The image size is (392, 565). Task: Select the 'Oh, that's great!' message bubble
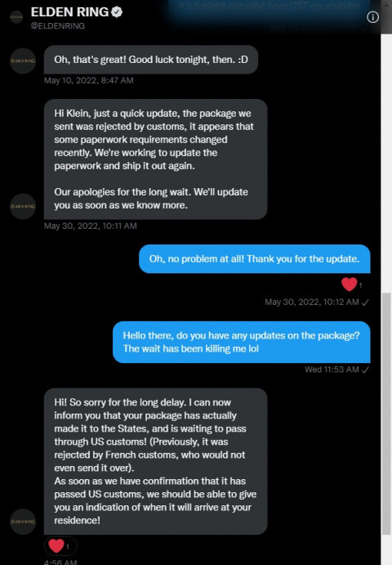(x=151, y=60)
